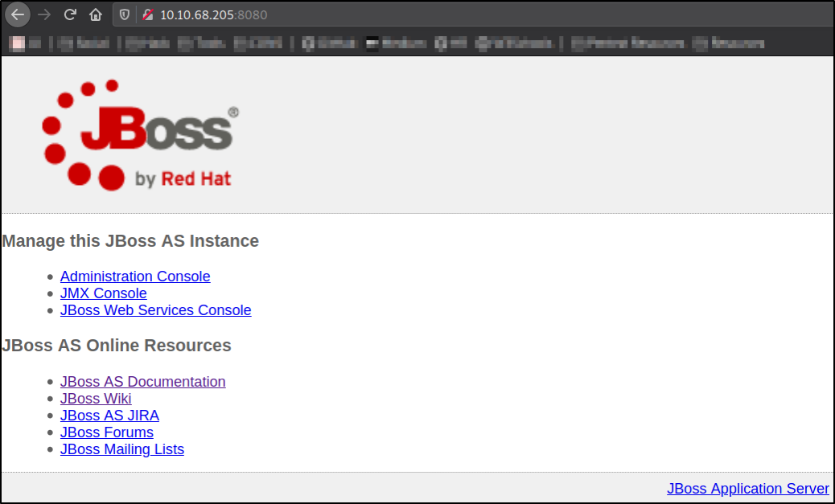Open the Administration Console link

tap(135, 277)
